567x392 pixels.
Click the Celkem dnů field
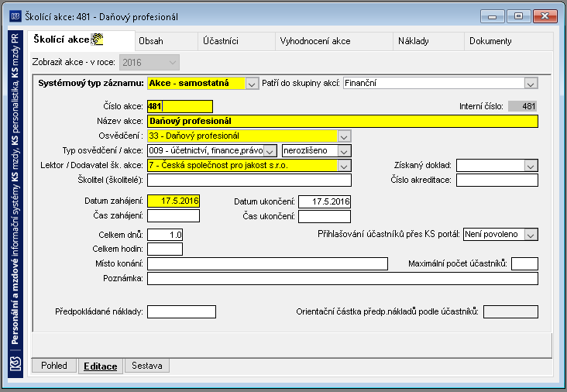click(165, 235)
